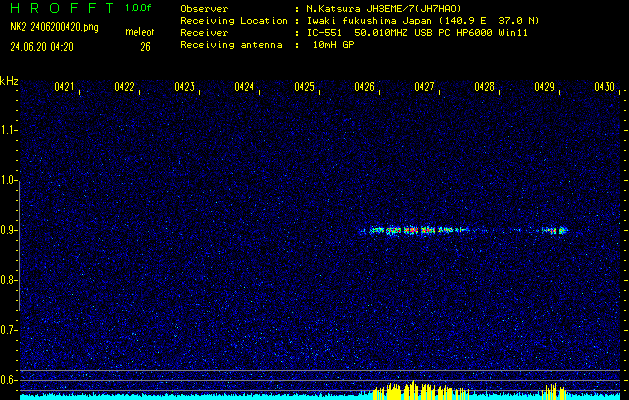Click the 0426 time marker
The height and width of the screenshot is (400, 629).
click(365, 87)
